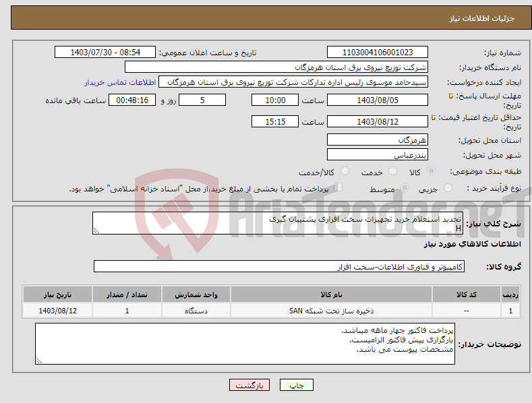
Task: Toggle the Islamic treasury payment checkbox
Action: 338,187
